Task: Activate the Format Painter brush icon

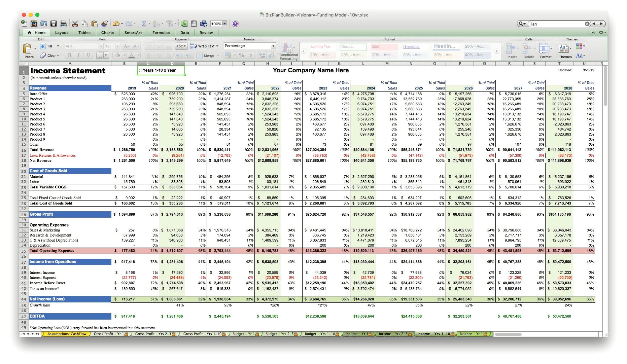Action: [104, 24]
